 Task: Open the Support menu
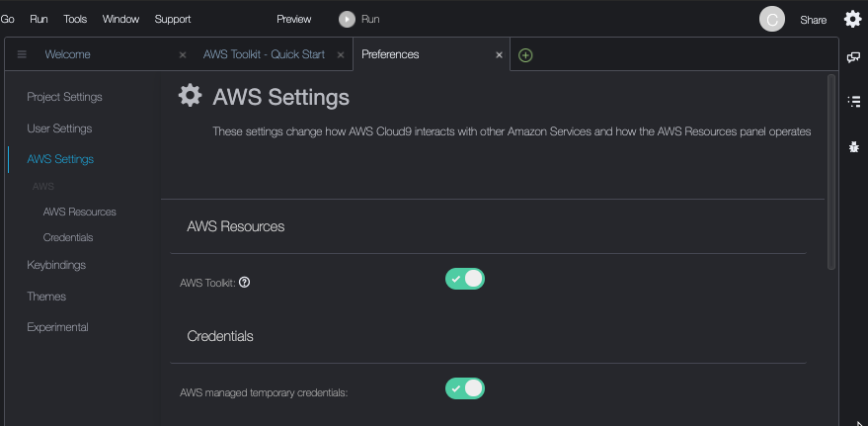coord(173,19)
